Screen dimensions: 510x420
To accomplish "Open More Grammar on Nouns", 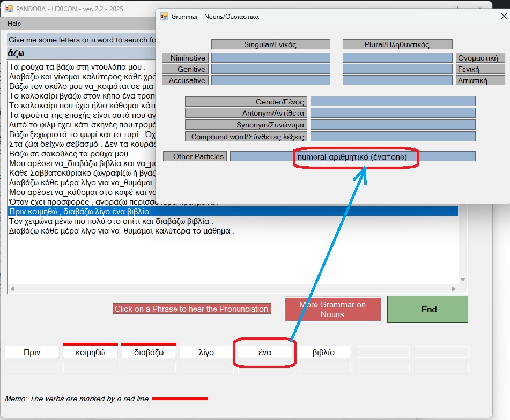I will pyautogui.click(x=332, y=309).
